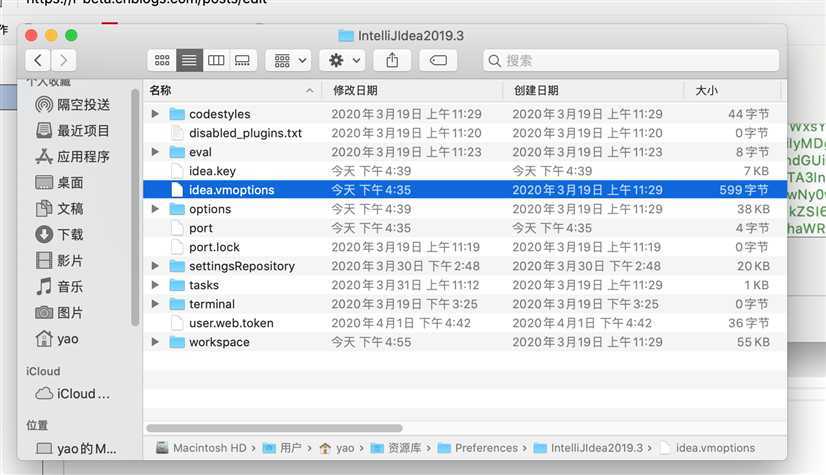Click yao in the path bar
Image resolution: width=826 pixels, height=475 pixels.
click(337, 448)
